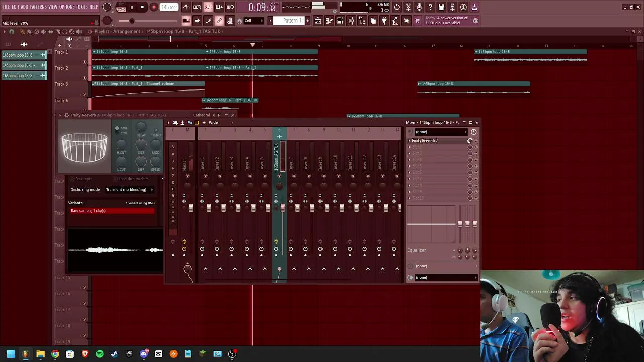This screenshot has width=644, height=362.
Task: Pause playback with the transport pause button
Action: (x=132, y=7)
